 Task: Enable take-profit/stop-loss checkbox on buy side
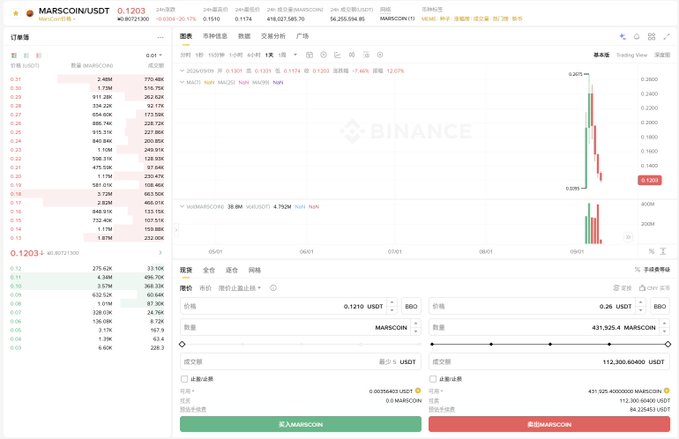pos(184,379)
